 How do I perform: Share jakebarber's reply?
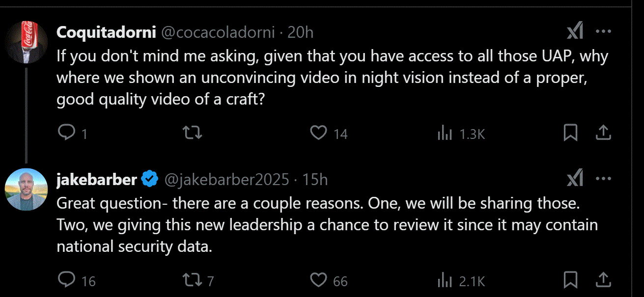[x=603, y=280]
